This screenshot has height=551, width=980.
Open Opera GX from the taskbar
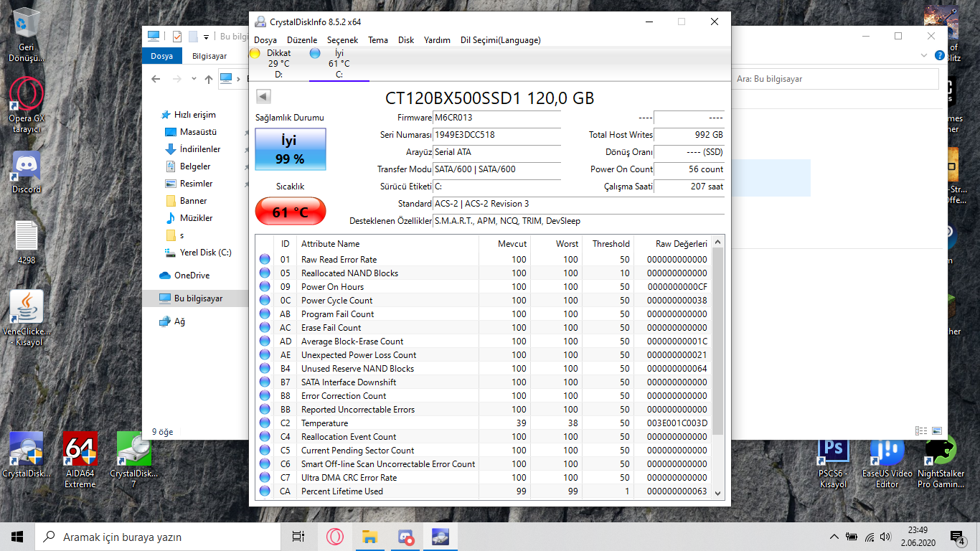pyautogui.click(x=335, y=537)
